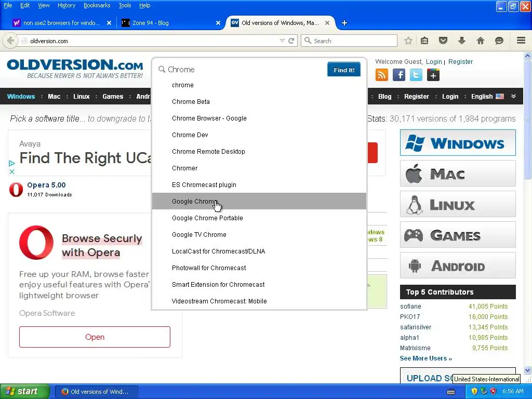Open the Bookmarks menu

[x=97, y=5]
